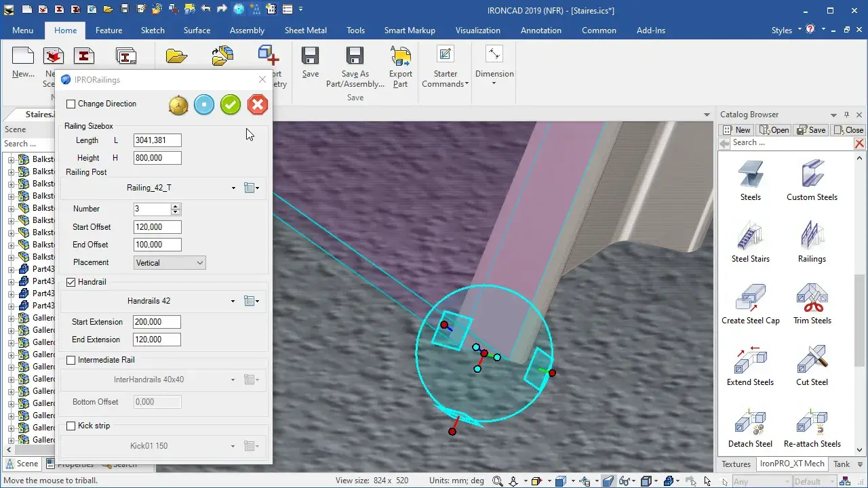868x488 pixels.
Task: Open the Handrails 42 type dropdown
Action: click(x=233, y=301)
